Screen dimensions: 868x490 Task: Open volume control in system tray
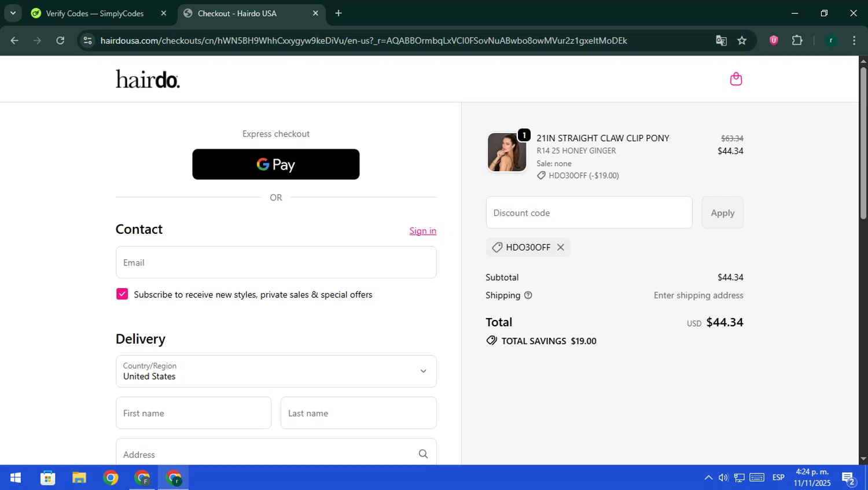pos(723,478)
